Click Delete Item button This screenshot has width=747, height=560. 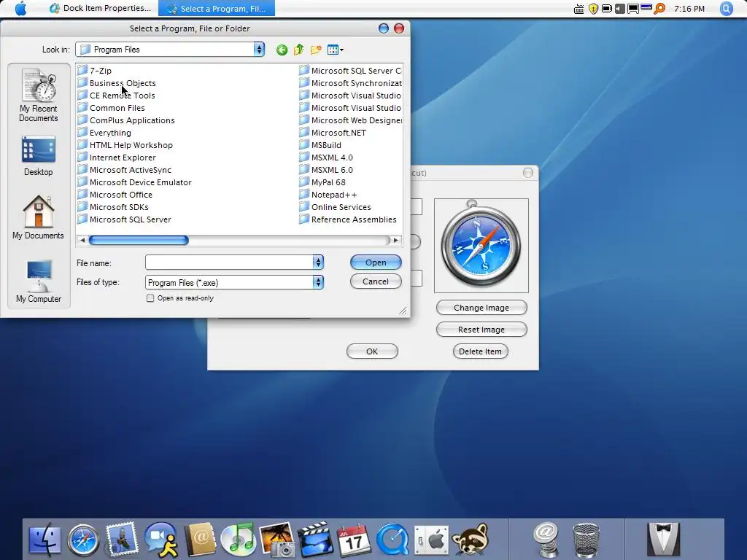click(480, 351)
